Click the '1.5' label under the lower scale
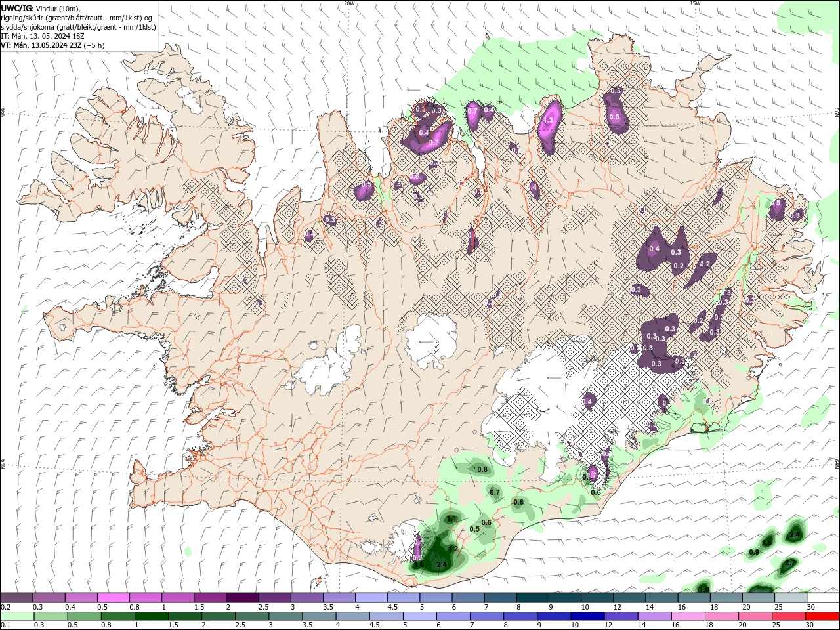This screenshot has width=840, height=630. pyautogui.click(x=173, y=625)
